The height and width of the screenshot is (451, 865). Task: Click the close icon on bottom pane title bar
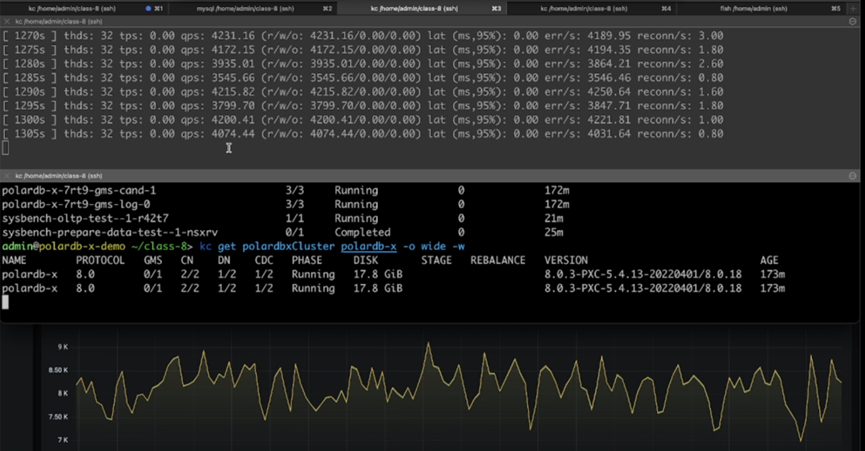pyautogui.click(x=7, y=175)
